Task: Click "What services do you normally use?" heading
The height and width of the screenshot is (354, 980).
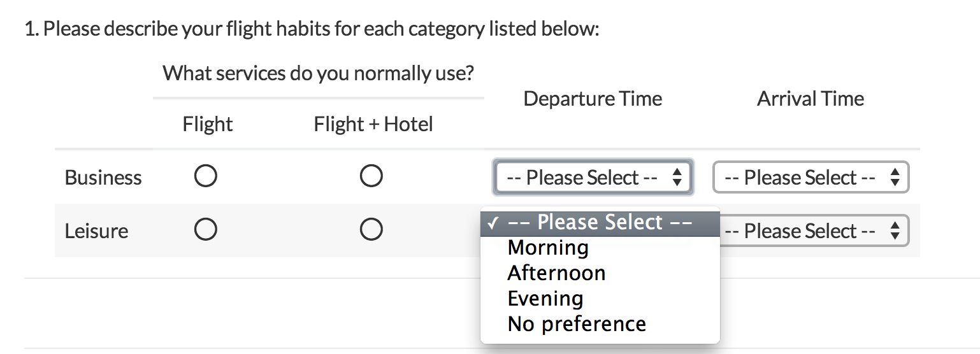Action: 318,73
